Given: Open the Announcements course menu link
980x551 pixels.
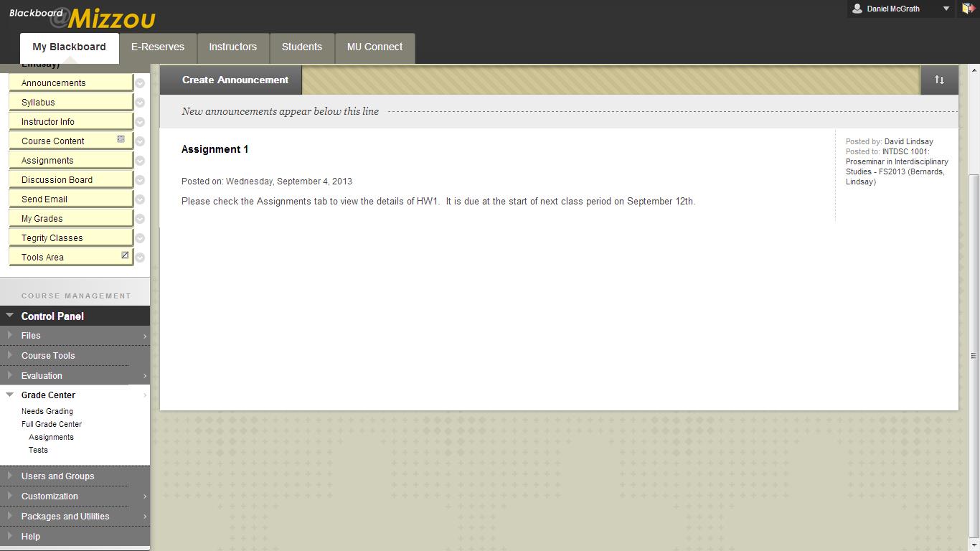Looking at the screenshot, I should click(53, 83).
